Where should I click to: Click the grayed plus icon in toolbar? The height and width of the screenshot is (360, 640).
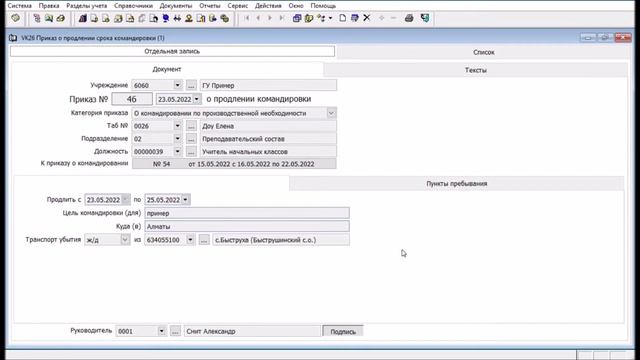click(x=382, y=18)
